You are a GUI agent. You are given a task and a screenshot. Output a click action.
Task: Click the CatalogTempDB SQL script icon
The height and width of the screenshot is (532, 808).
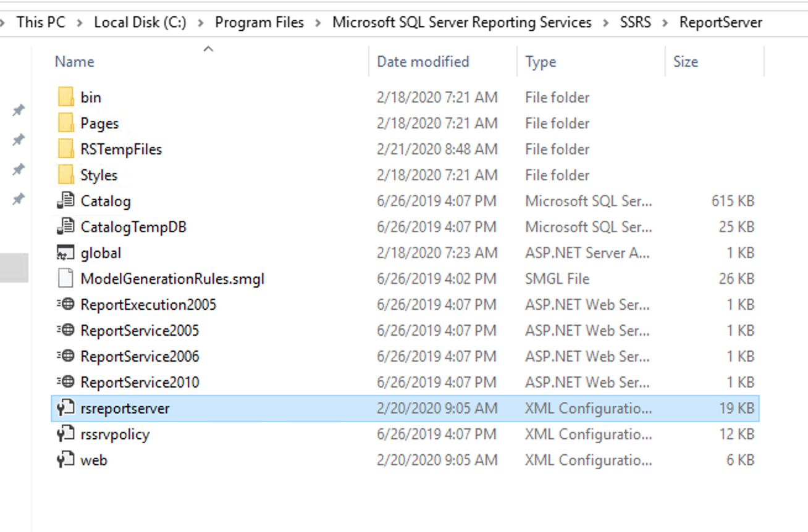click(65, 227)
